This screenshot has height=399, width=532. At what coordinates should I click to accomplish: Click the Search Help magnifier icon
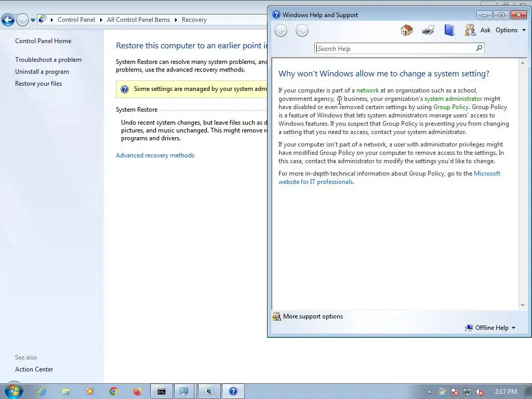[479, 48]
